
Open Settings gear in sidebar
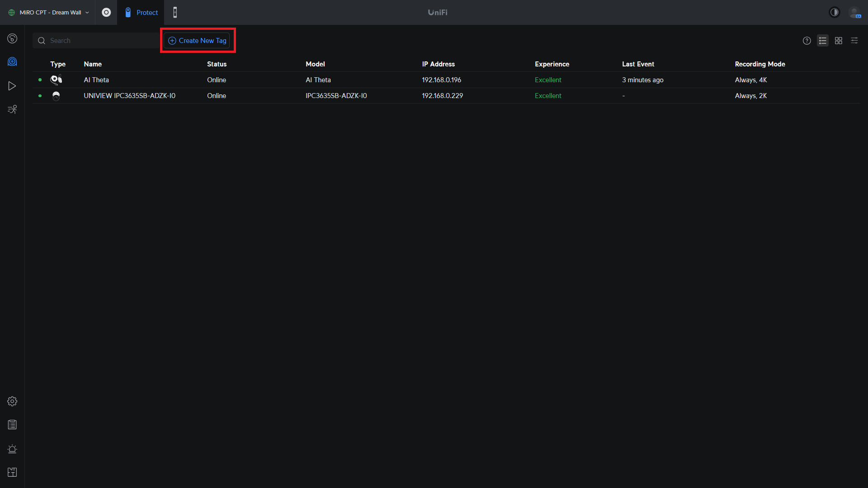tap(12, 401)
